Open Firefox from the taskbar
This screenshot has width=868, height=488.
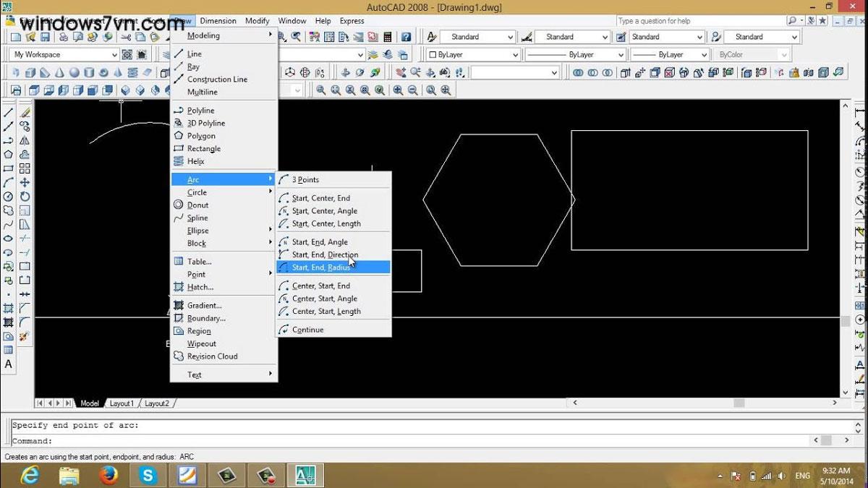[x=109, y=475]
